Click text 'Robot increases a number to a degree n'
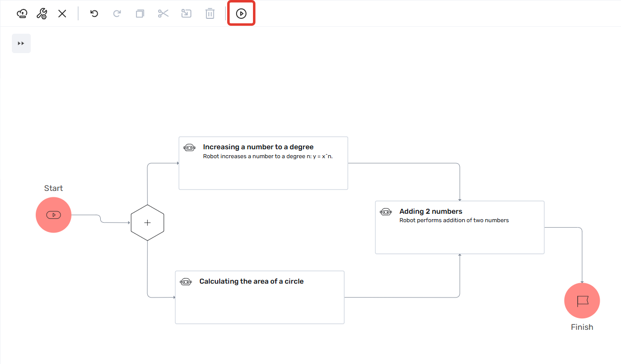Screen dimensions: 621x364 256,156
